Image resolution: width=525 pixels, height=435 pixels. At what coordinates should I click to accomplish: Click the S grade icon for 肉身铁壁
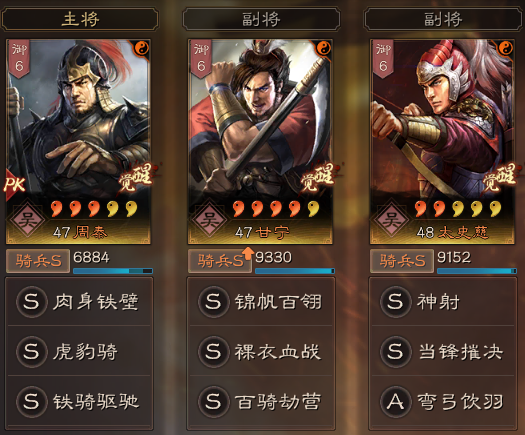(31, 301)
